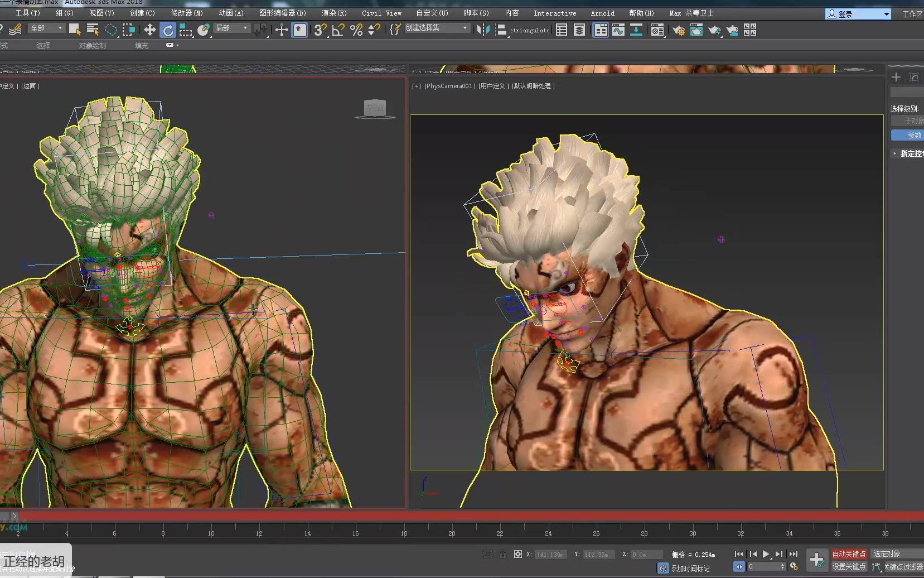Open the 局部 reference coordinate dropdown
The height and width of the screenshot is (578, 924).
(232, 28)
